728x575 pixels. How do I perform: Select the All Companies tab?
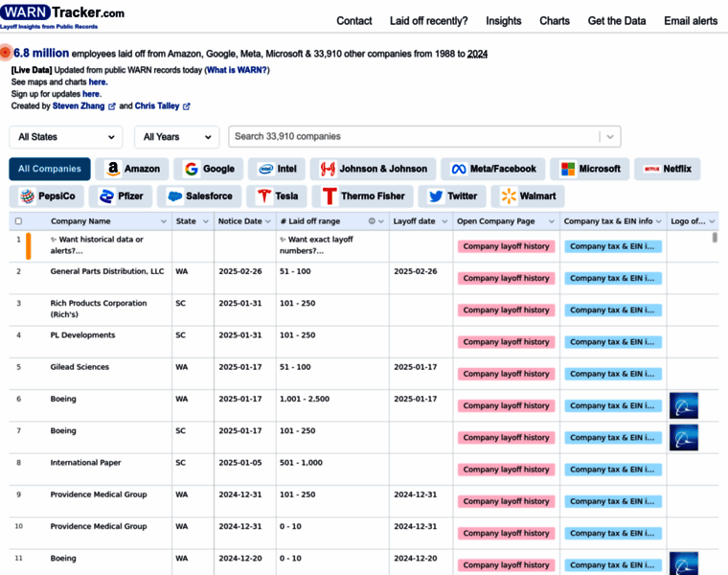[x=50, y=169]
